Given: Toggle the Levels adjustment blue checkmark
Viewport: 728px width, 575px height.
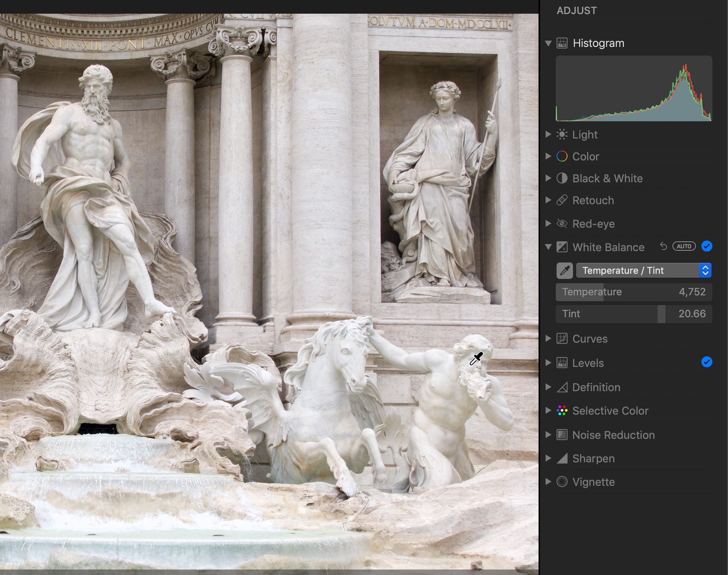Looking at the screenshot, I should (x=707, y=362).
